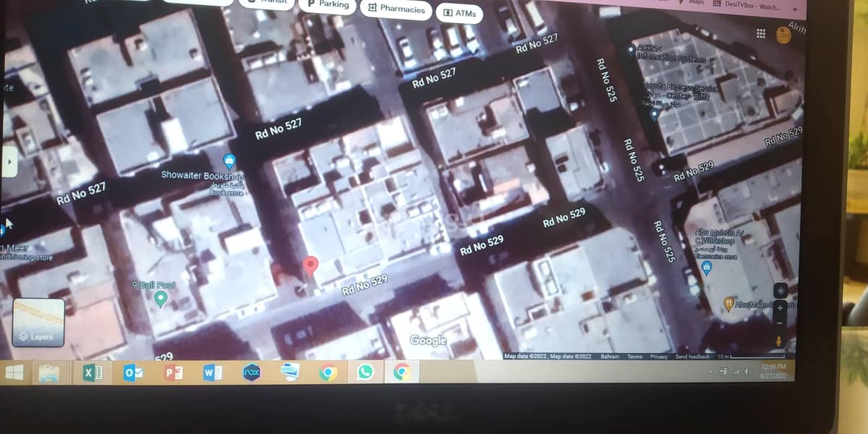Select the Parking category chip
The image size is (868, 434).
click(328, 4)
